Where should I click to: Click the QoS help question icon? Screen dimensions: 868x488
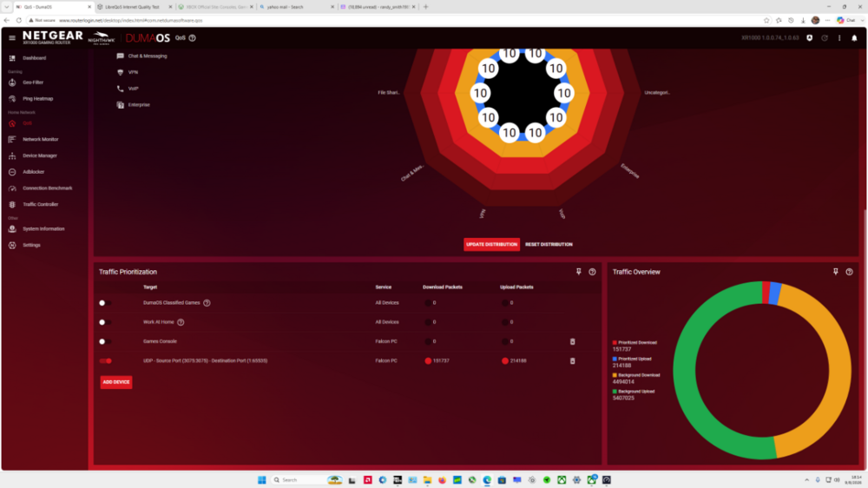[x=192, y=38]
